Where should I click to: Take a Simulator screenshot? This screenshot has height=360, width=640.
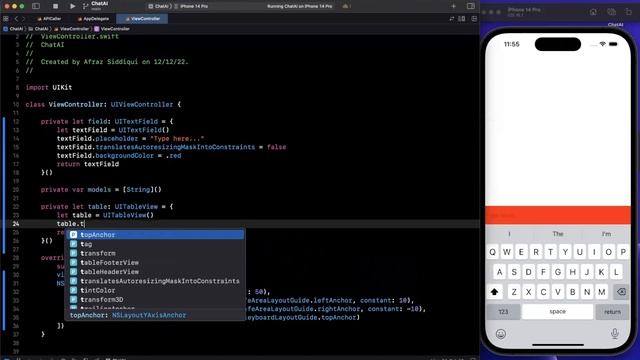coord(611,12)
